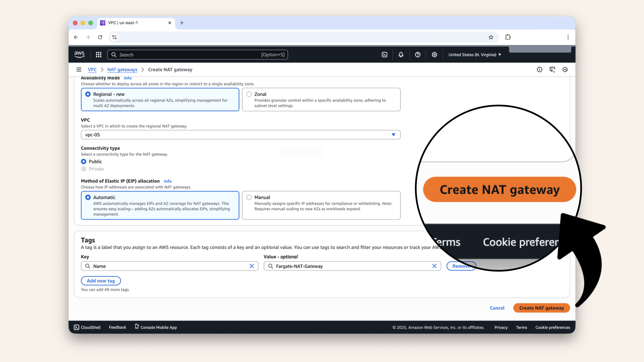Open the notifications bell in the navigation bar
The image size is (644, 362).
coord(401,54)
